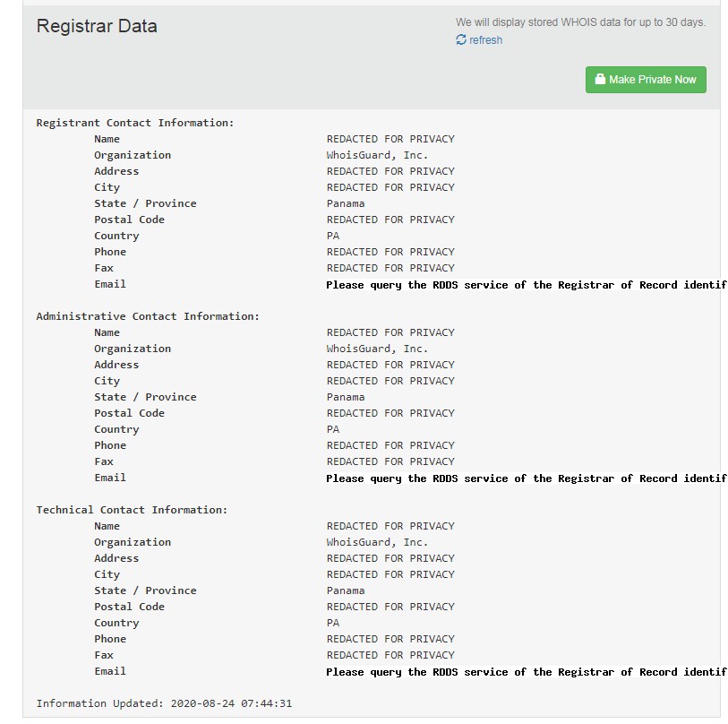Screen dimensions: 728x724
Task: Click the Technical contact WhoisGuard, Inc. organization
Action: click(377, 542)
